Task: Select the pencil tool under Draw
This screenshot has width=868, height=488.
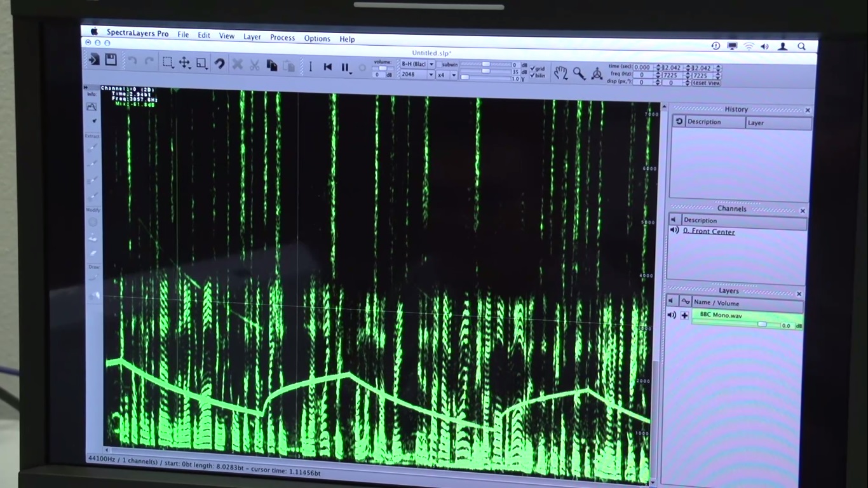Action: point(93,276)
